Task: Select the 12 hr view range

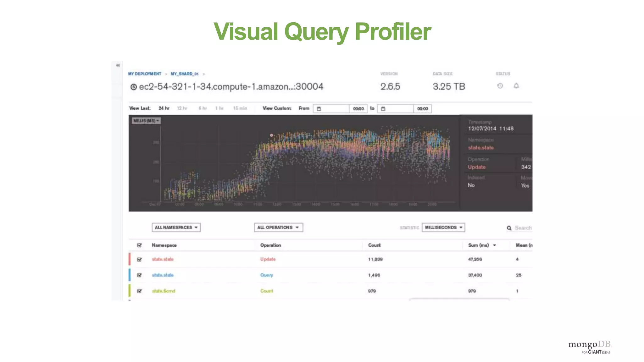Action: (182, 108)
